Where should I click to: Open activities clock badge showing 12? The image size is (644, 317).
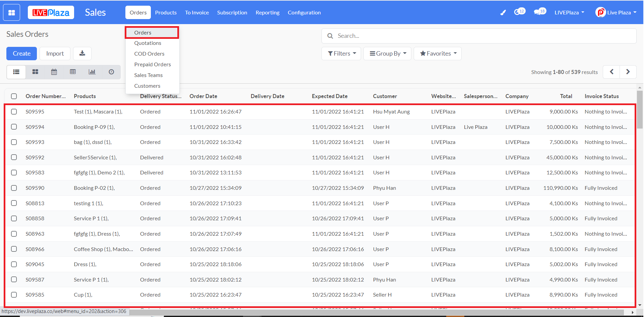click(520, 12)
